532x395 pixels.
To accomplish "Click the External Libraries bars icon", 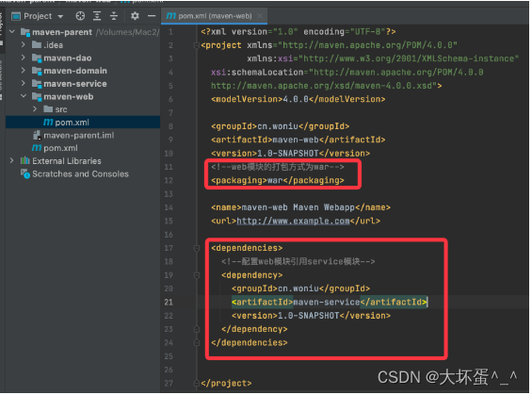I will tap(24, 160).
